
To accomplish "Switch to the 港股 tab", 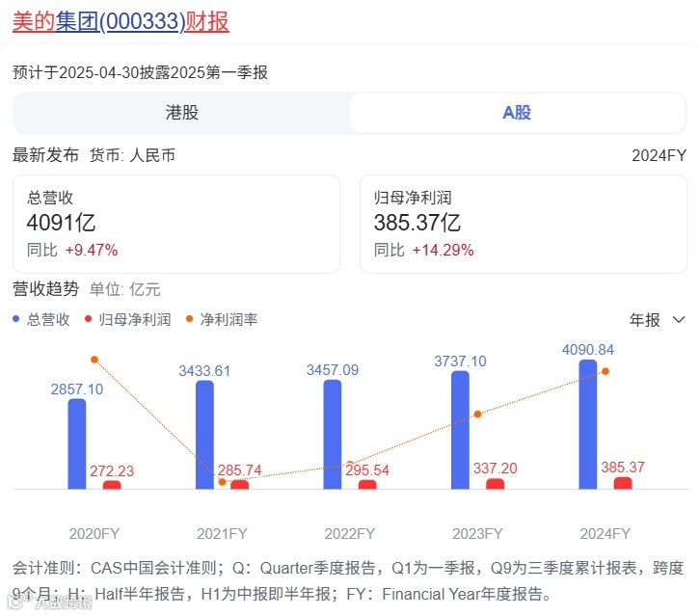I will click(x=181, y=113).
